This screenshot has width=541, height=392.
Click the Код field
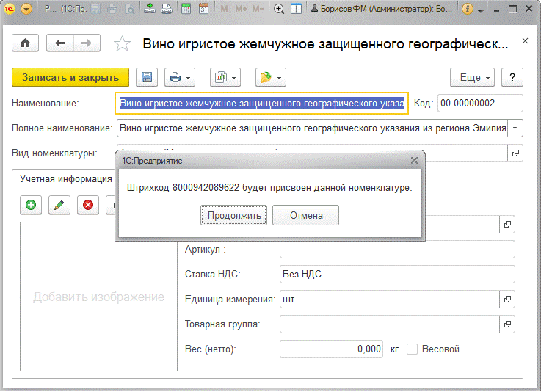480,104
